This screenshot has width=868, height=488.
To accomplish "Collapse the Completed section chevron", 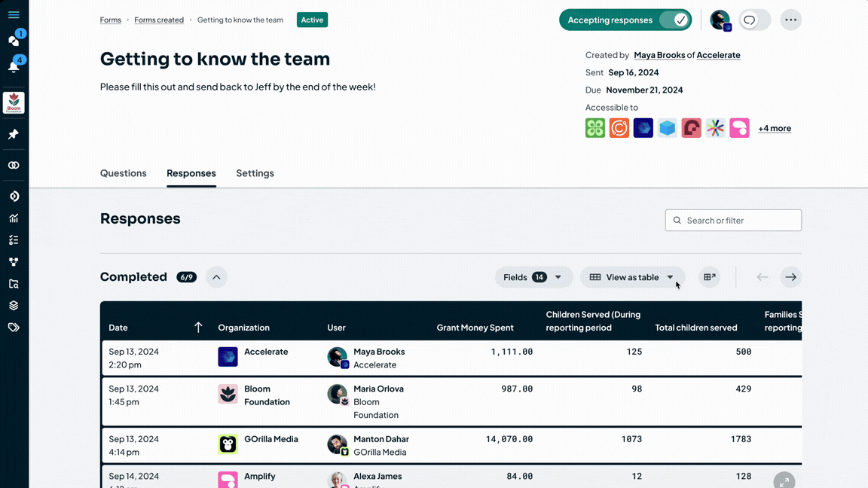I will [216, 277].
